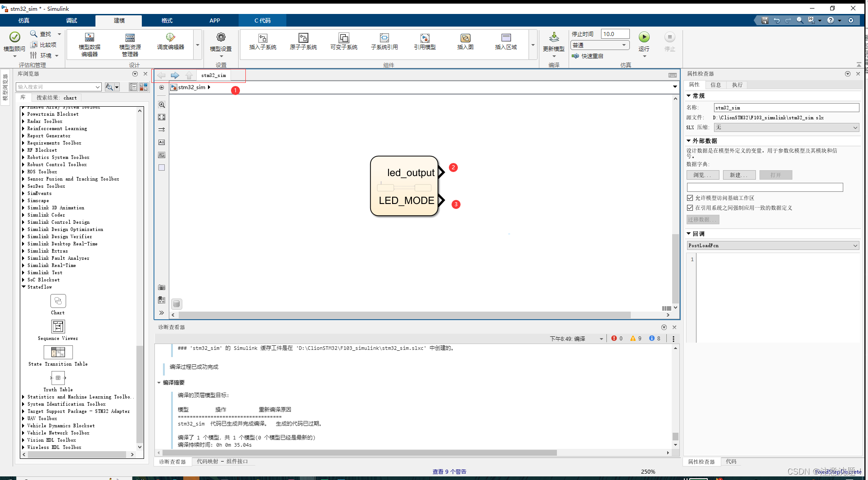
Task: Open the Model Advisor (模型顾问) icon
Action: tap(14, 37)
